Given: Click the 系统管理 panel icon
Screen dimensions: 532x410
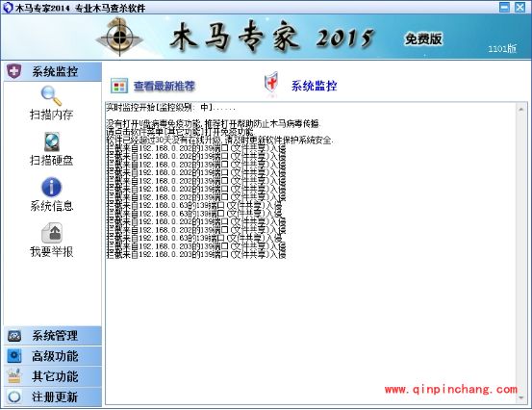Looking at the screenshot, I should pos(13,336).
